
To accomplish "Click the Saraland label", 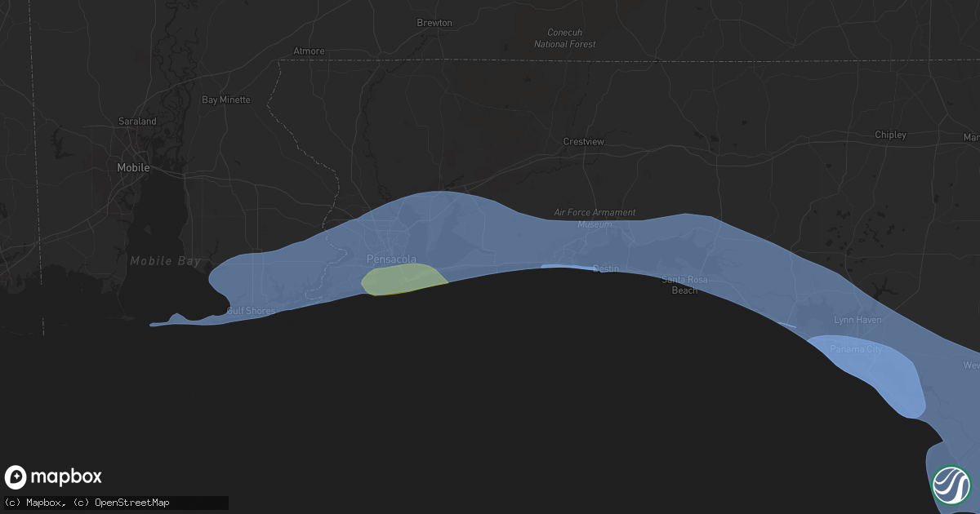I will point(137,121).
